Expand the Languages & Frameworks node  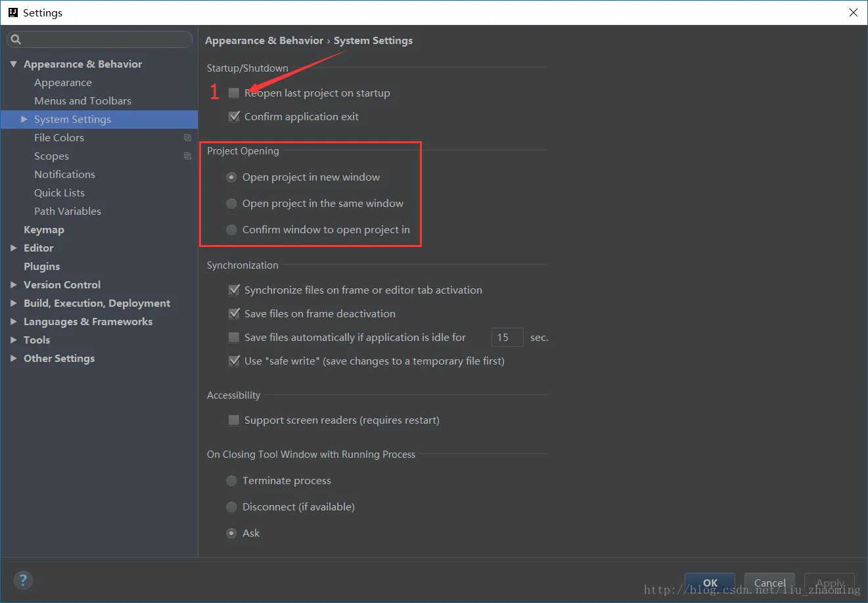point(13,322)
